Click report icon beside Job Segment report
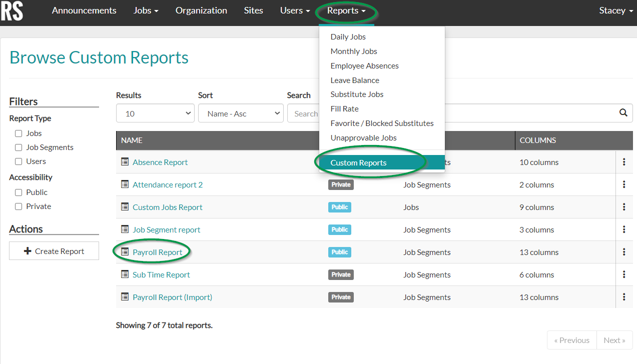 (x=125, y=229)
